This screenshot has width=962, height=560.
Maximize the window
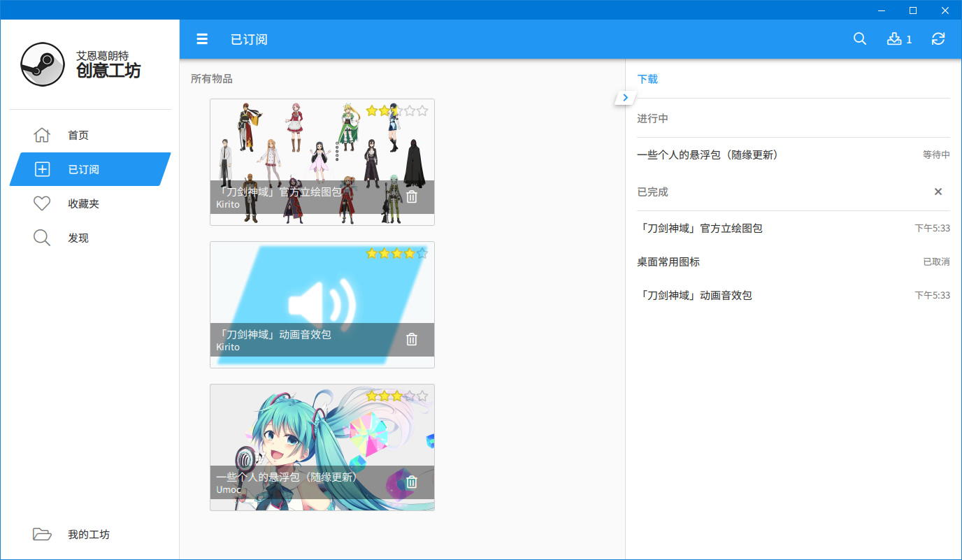pos(913,10)
